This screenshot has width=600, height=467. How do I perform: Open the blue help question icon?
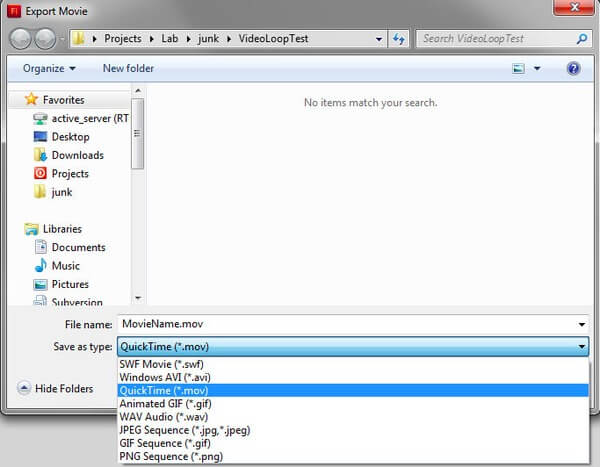tap(573, 69)
